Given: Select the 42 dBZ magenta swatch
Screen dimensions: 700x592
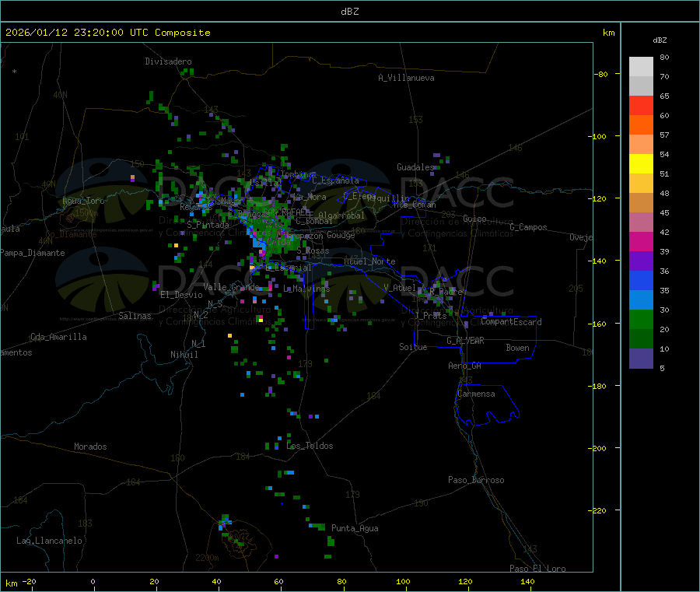Looking at the screenshot, I should point(641,241).
